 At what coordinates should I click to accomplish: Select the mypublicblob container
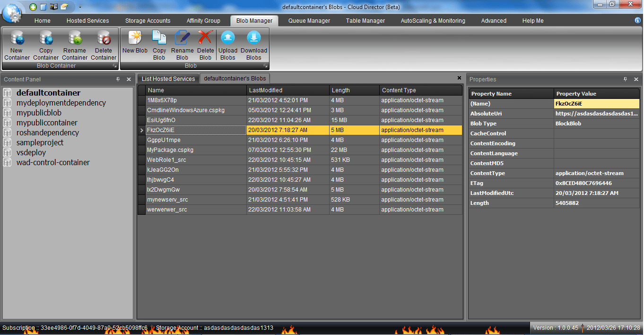(x=39, y=113)
